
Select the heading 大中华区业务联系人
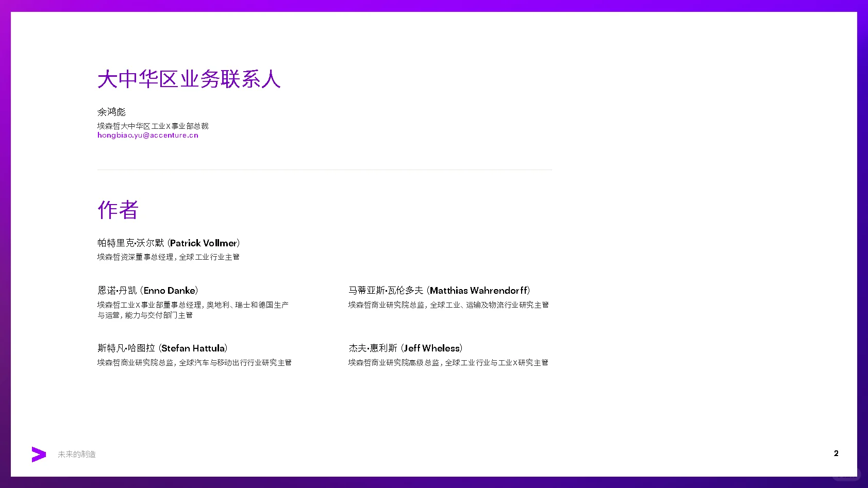click(x=189, y=80)
